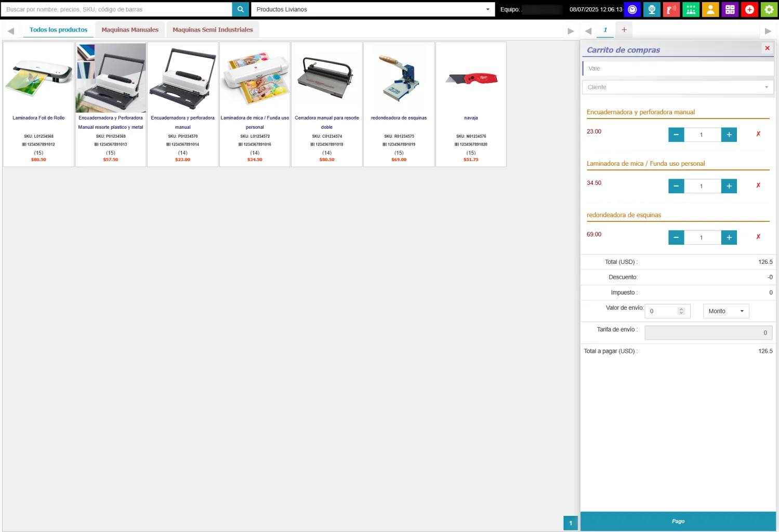This screenshot has height=532, width=779.
Task: Activate the red barcode scanner icon
Action: pyautogui.click(x=671, y=9)
